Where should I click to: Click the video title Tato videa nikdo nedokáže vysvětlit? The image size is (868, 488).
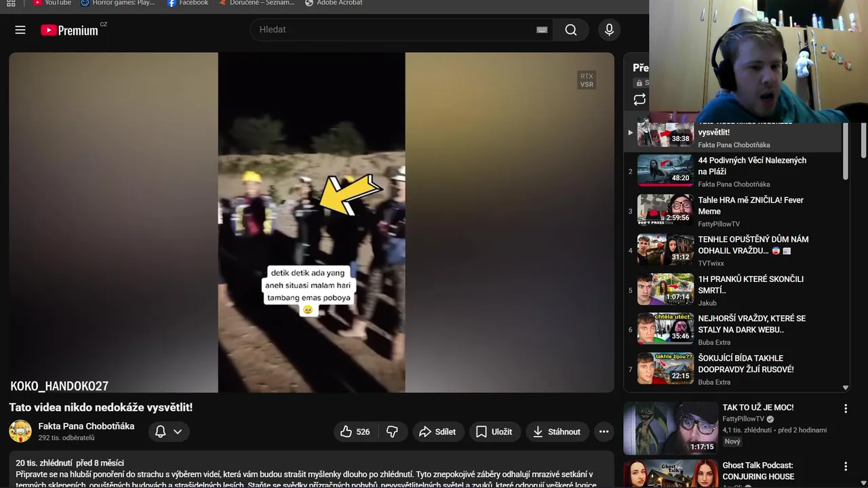[101, 407]
